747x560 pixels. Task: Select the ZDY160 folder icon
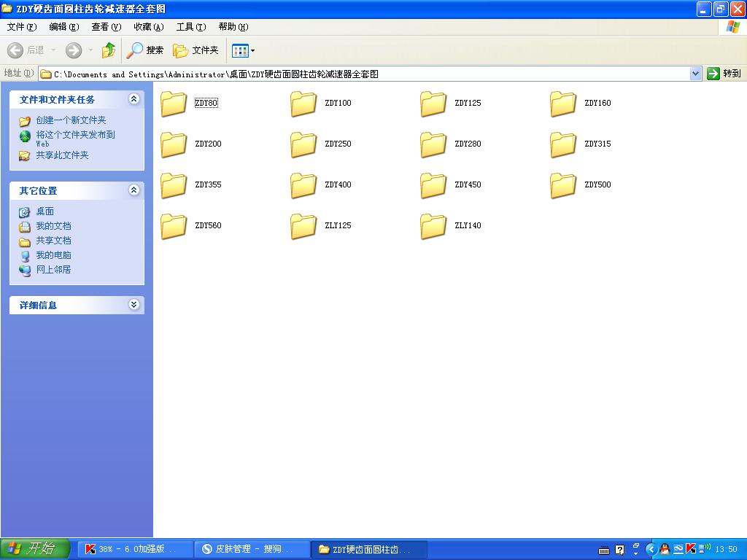pyautogui.click(x=563, y=104)
